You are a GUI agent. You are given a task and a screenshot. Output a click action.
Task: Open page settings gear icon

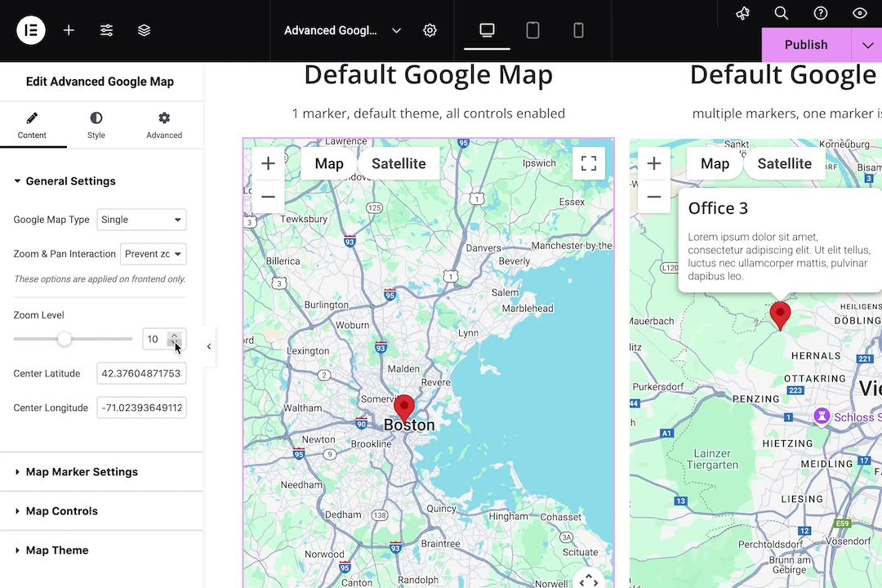click(430, 30)
